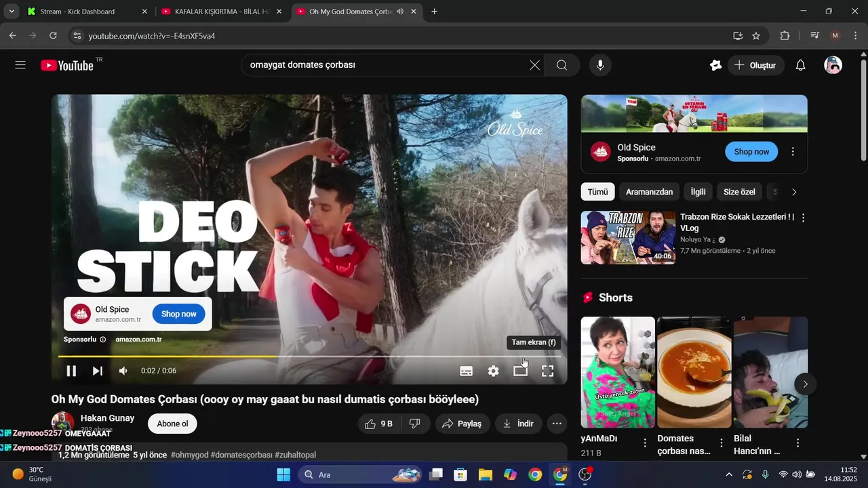
Task: Subscribe with the Abone ol button
Action: tap(172, 424)
